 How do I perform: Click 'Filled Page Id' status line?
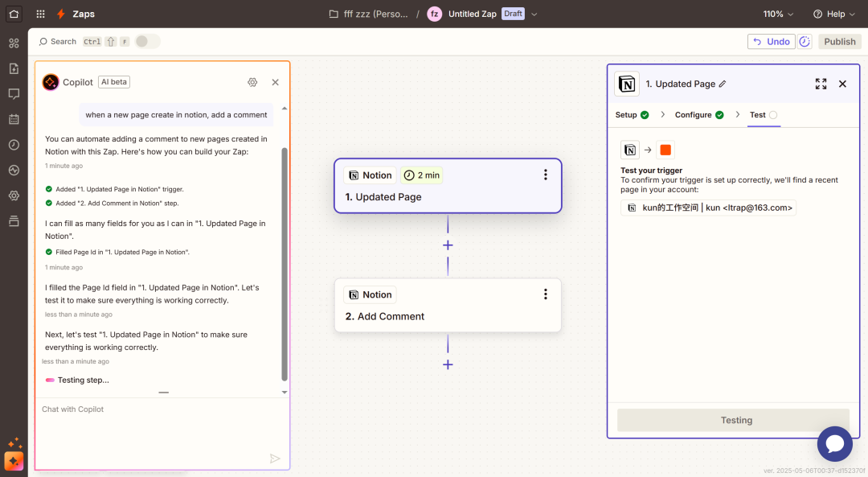tap(122, 252)
